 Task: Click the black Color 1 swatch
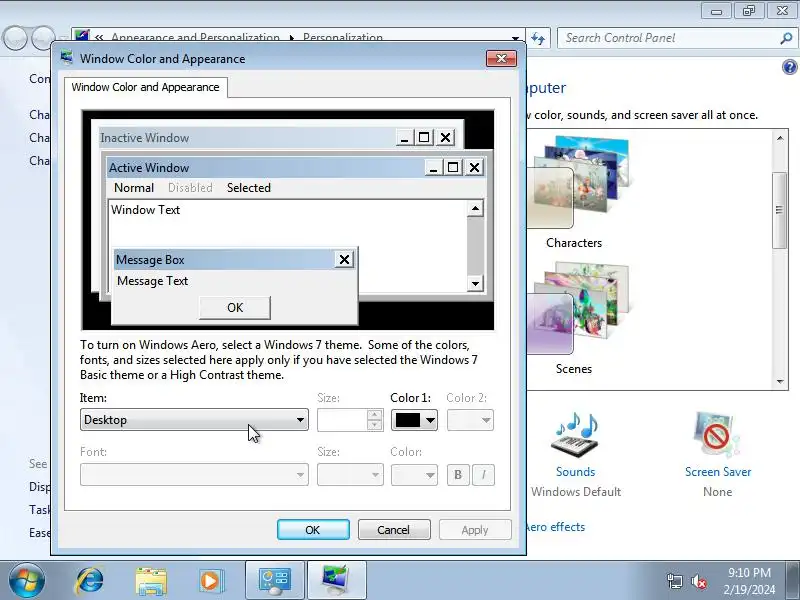[408, 420]
